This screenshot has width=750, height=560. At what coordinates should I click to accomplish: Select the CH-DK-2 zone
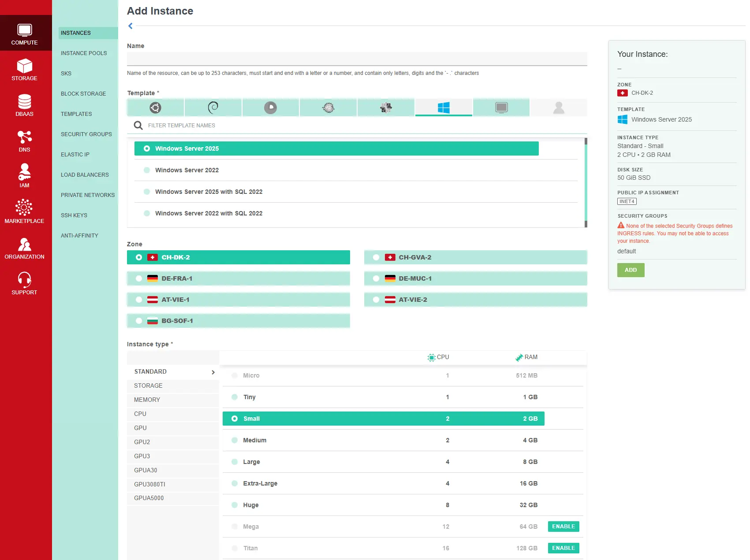click(x=239, y=257)
